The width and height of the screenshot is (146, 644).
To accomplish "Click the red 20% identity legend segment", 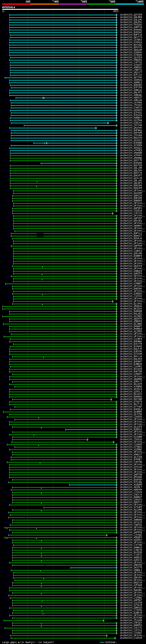I will click(16, 4).
